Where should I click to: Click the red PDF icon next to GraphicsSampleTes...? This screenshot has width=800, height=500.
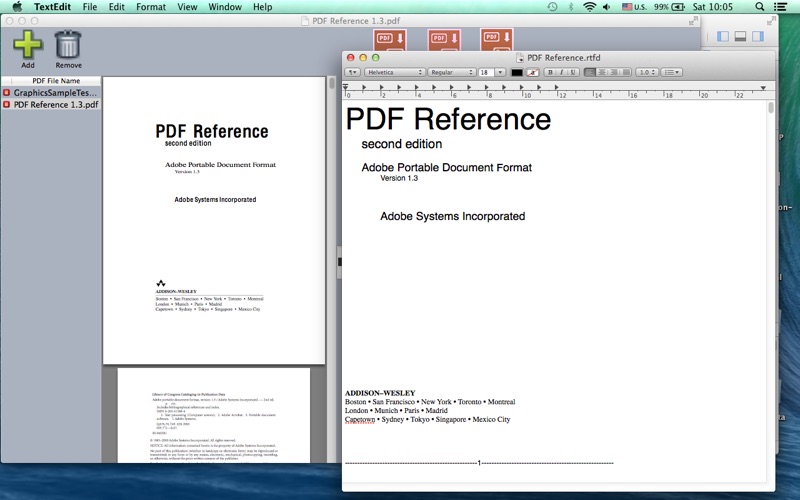7,92
